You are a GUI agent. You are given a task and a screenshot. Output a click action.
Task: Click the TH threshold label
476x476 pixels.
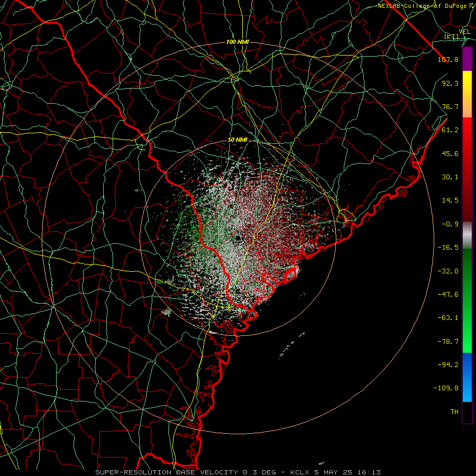(454, 412)
